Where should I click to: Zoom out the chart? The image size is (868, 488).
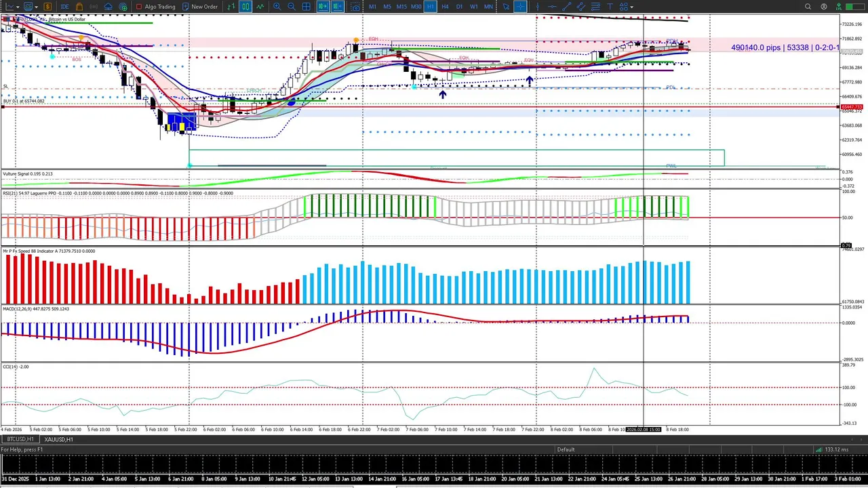point(292,7)
